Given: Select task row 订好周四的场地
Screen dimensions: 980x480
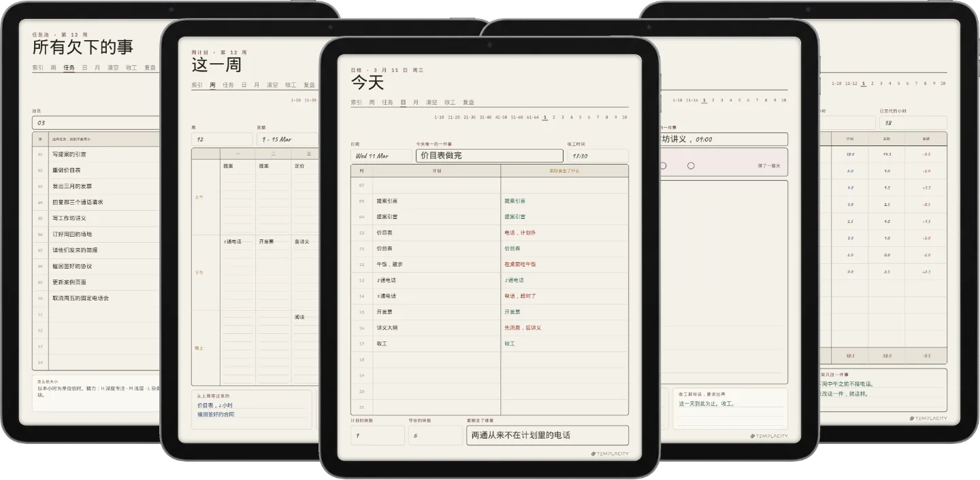Looking at the screenshot, I should pyautogui.click(x=96, y=234).
